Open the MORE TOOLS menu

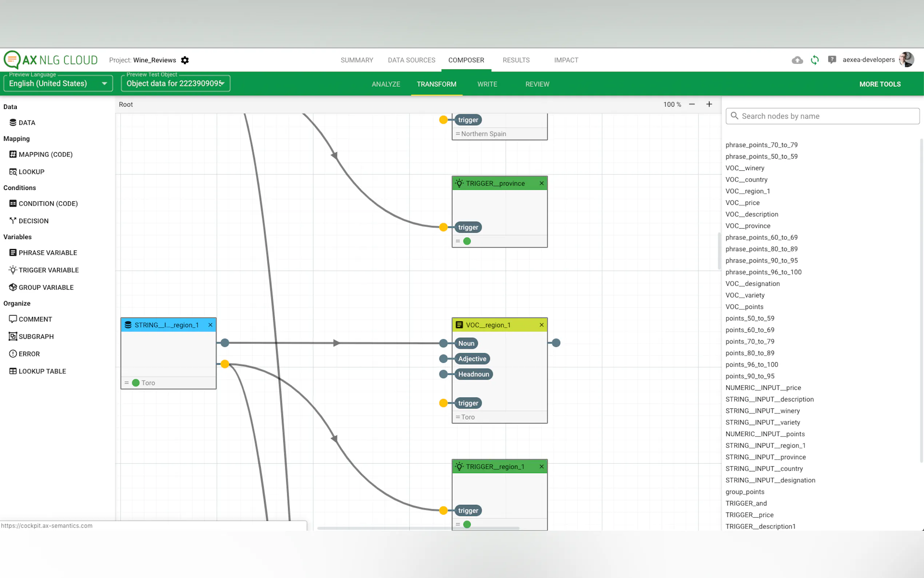pyautogui.click(x=880, y=84)
